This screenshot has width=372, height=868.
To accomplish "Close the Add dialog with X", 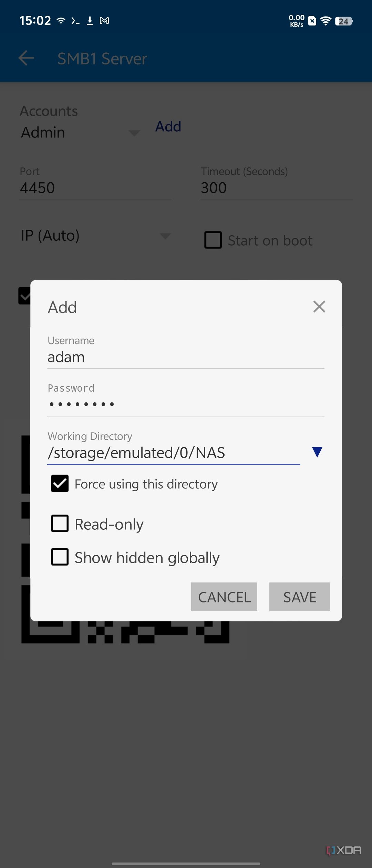I will point(319,307).
